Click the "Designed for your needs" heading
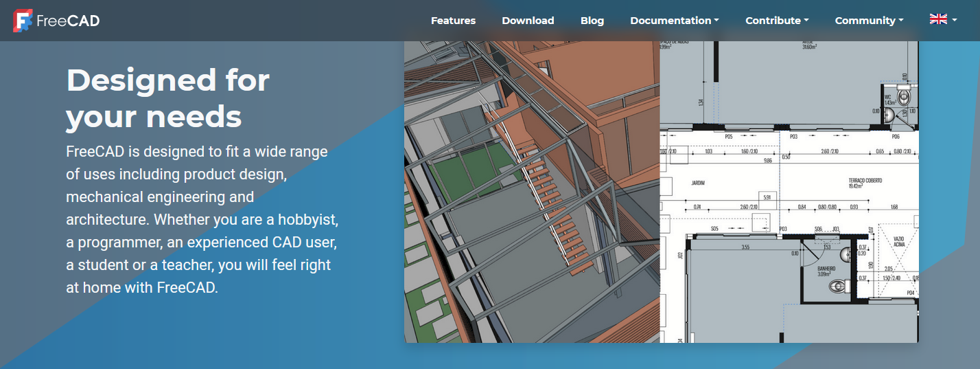 (x=168, y=99)
